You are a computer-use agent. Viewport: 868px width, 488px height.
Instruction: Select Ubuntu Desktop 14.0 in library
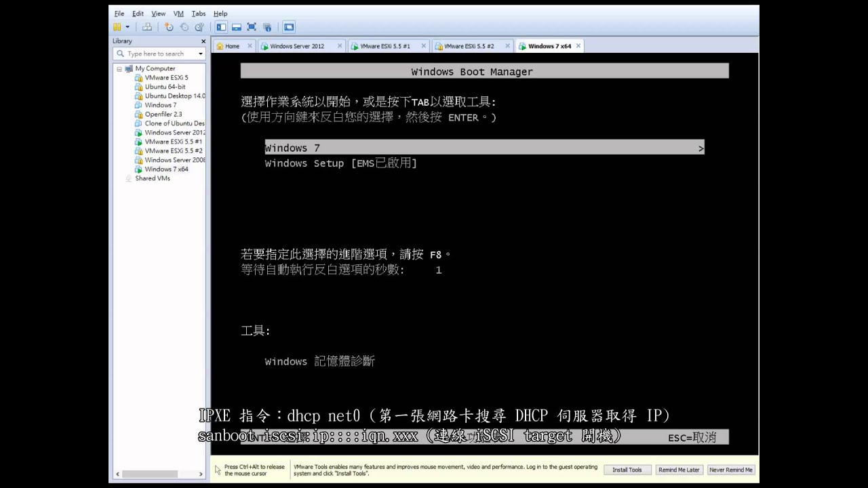click(170, 96)
